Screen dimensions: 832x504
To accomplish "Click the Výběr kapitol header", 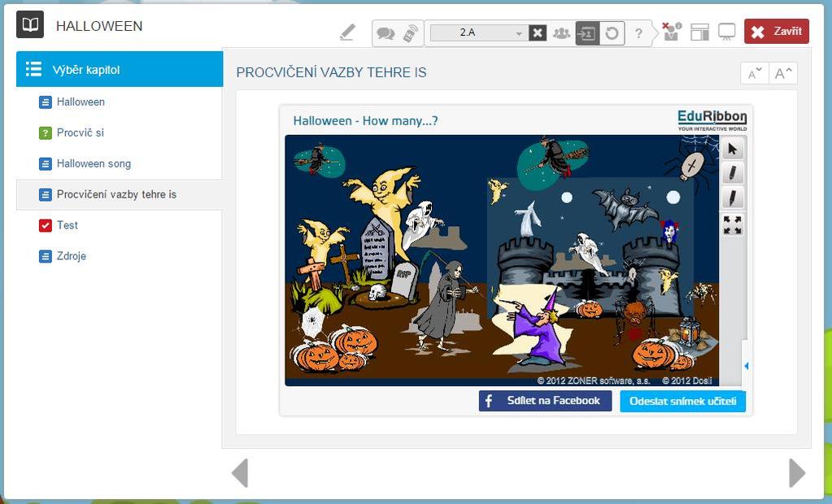I will pos(120,69).
